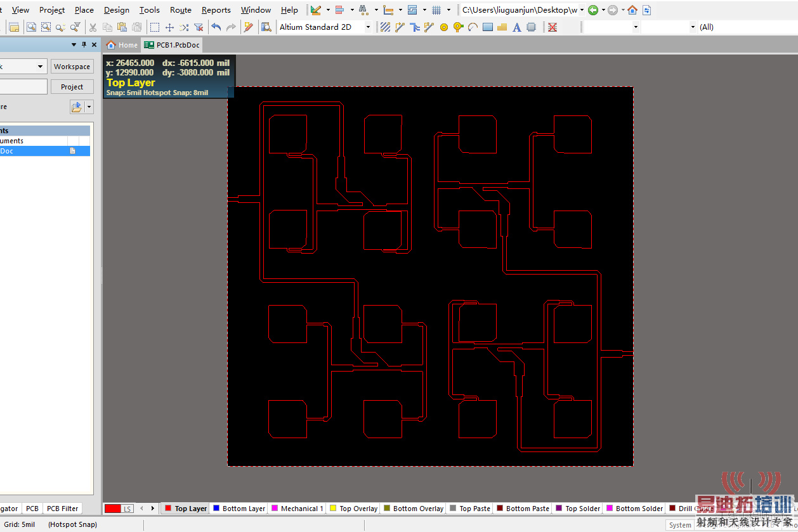The height and width of the screenshot is (532, 798).
Task: Pin the Projects panel with pushpin
Action: tap(84, 44)
